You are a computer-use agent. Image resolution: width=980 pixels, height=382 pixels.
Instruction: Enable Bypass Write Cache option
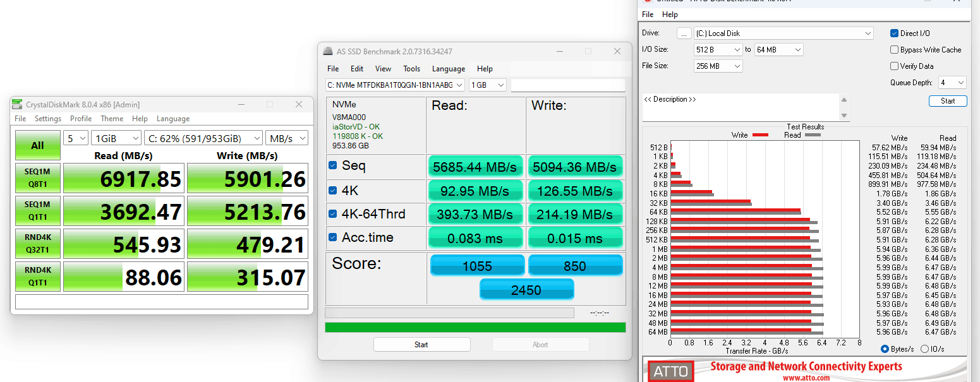pos(894,50)
